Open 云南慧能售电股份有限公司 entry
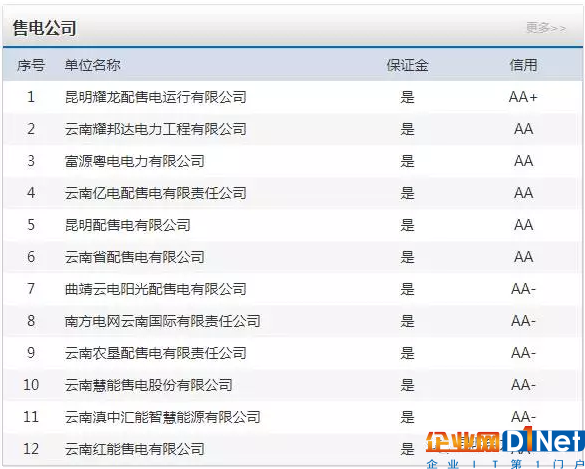 click(x=148, y=385)
